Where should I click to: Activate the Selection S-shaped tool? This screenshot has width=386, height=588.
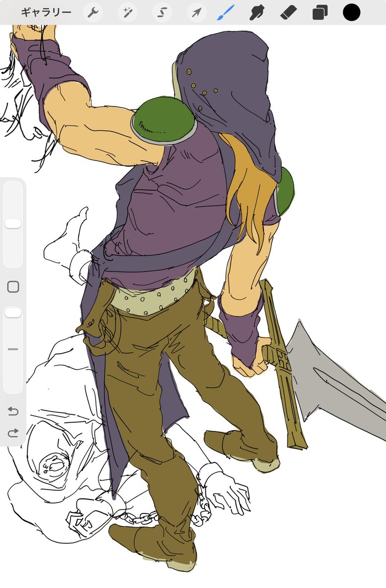[162, 13]
